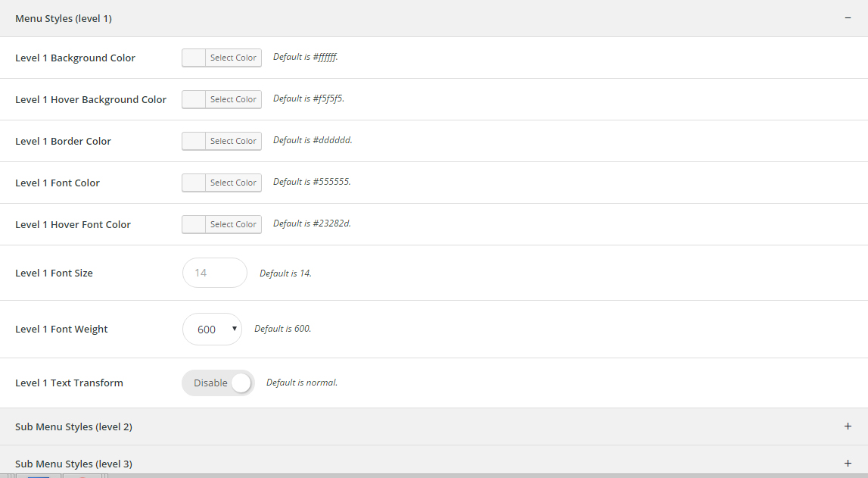
Task: Click the 'Default is 600.' hint text
Action: pyautogui.click(x=283, y=329)
